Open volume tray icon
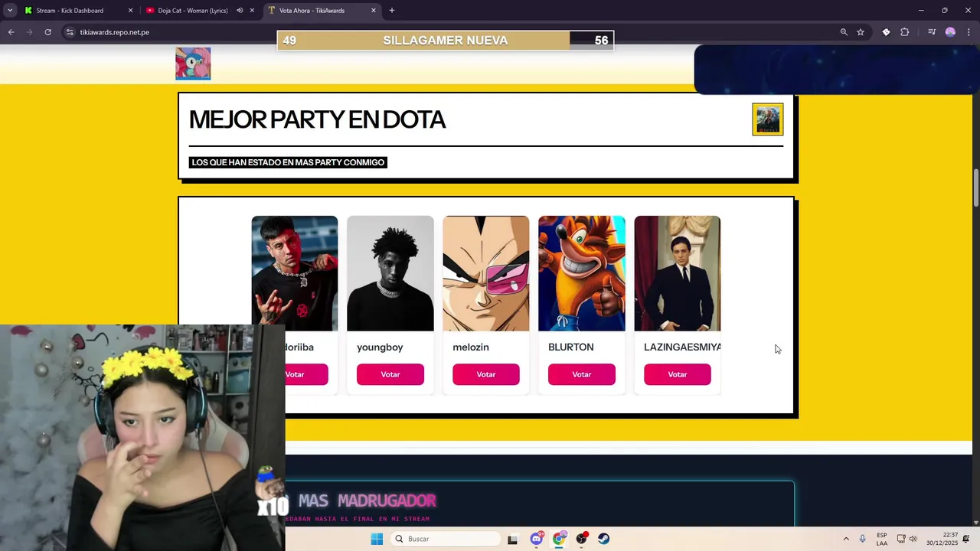 (x=913, y=539)
